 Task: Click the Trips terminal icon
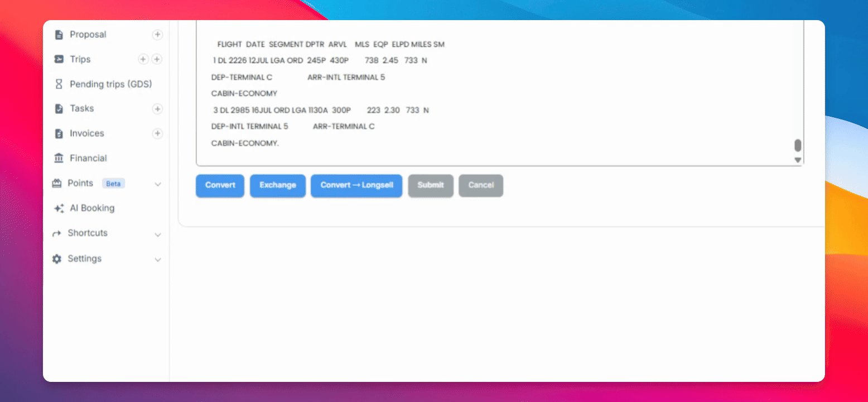click(59, 59)
